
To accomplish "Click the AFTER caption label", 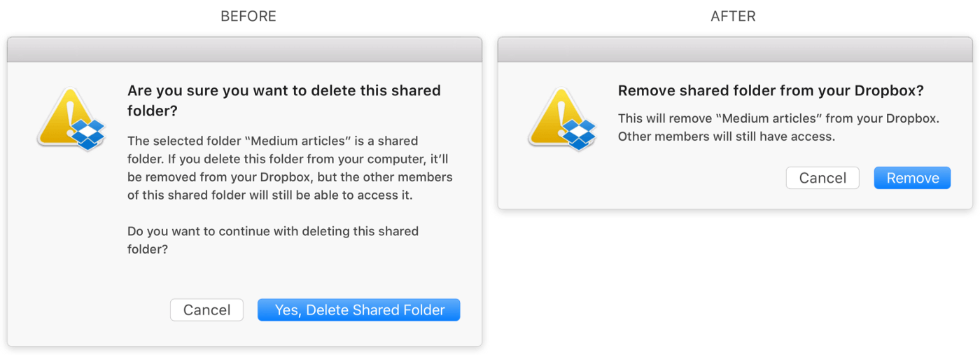I will (x=733, y=16).
